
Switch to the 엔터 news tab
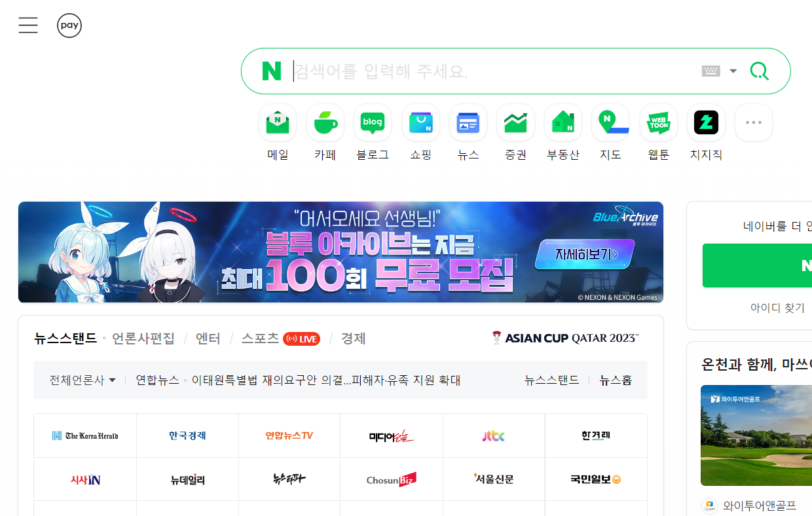pos(208,339)
